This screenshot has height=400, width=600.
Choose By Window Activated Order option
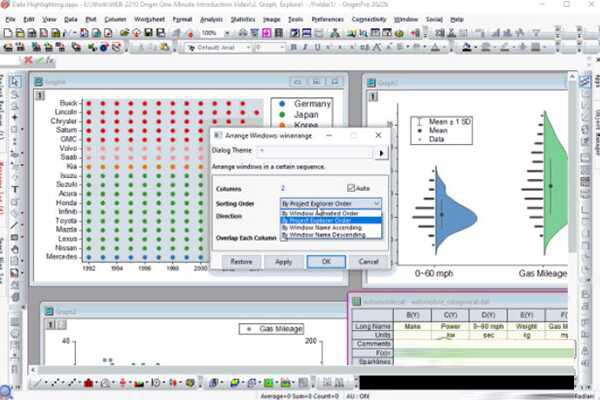click(x=322, y=212)
